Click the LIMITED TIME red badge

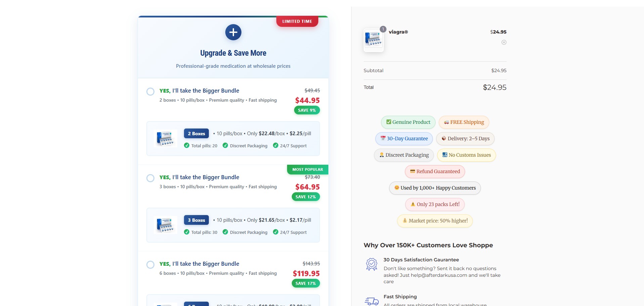(297, 21)
